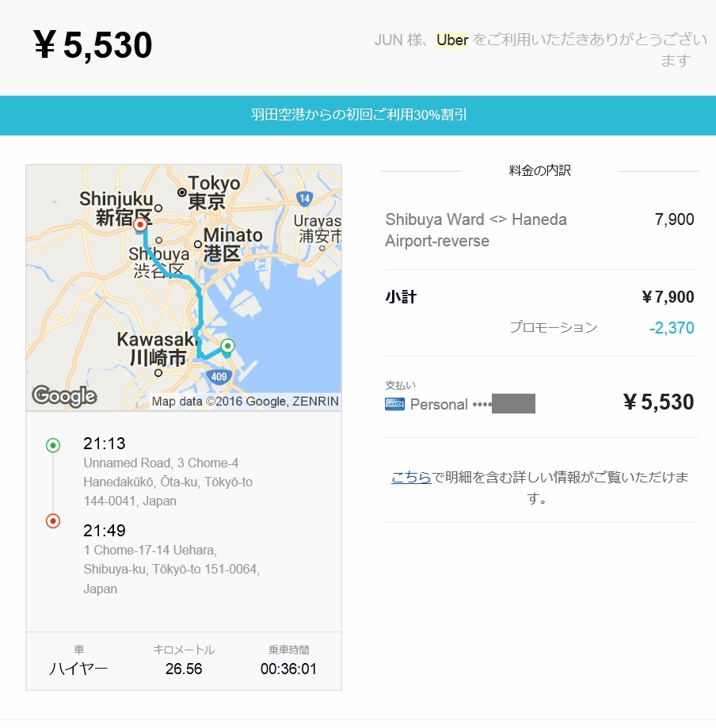This screenshot has width=716, height=728.
Task: Click the red drop-off icon beside 21:49
Action: (53, 521)
